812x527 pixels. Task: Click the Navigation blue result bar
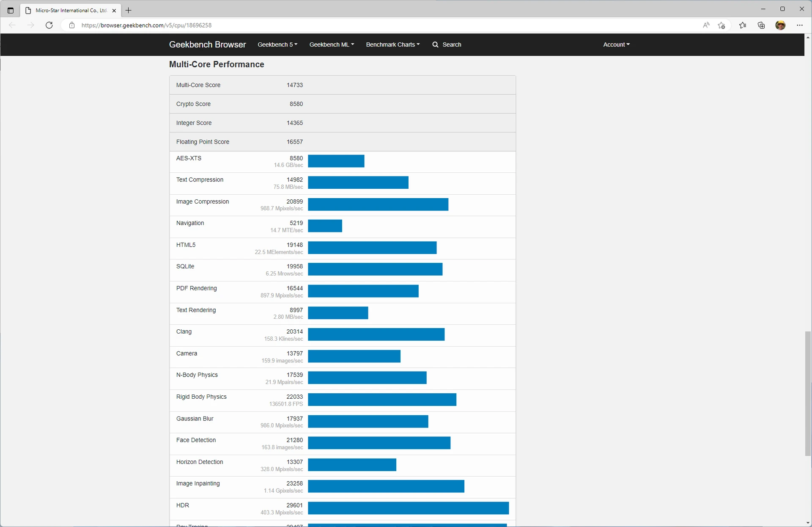[x=325, y=226]
